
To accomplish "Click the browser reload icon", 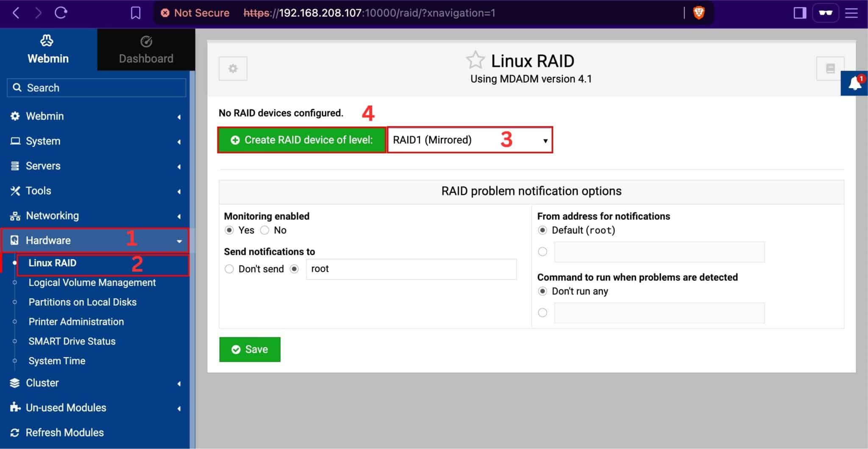I will [x=61, y=13].
